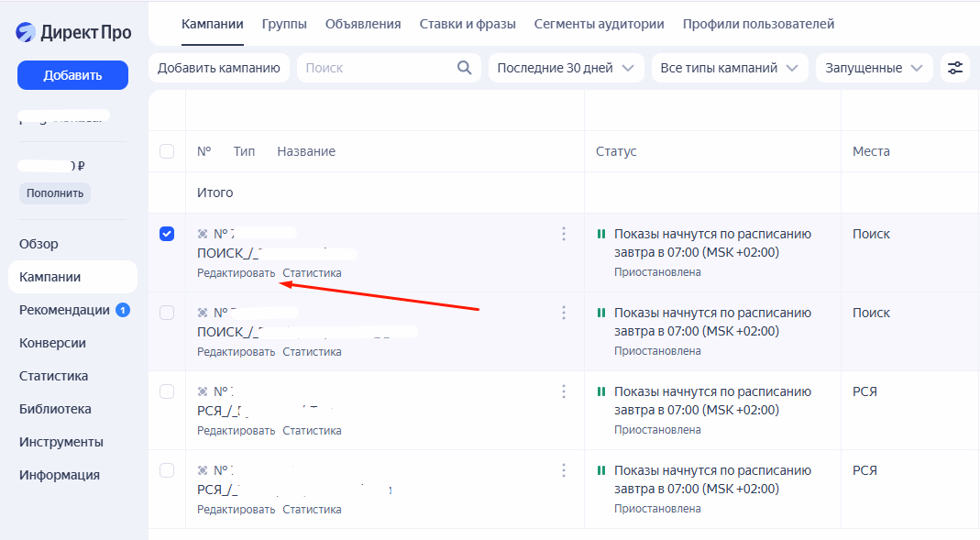Click the filter settings sliders icon
Screen dimensions: 980x540
pyautogui.click(x=955, y=68)
